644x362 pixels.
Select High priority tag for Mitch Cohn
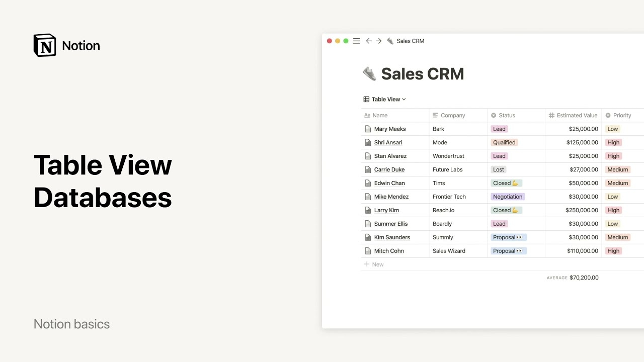tap(613, 251)
